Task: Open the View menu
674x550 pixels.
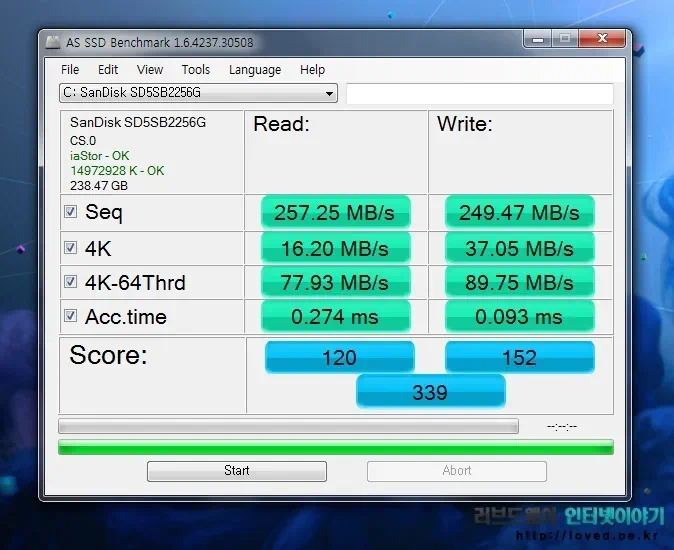Action: pyautogui.click(x=150, y=70)
